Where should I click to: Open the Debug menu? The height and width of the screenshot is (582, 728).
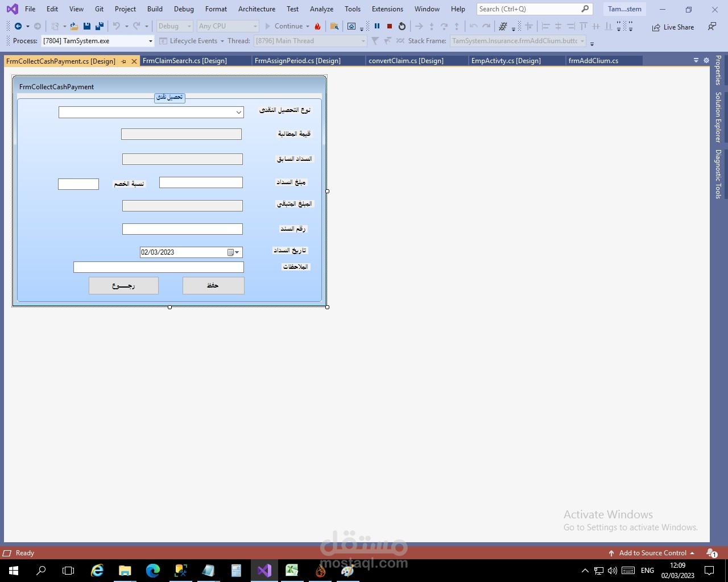pos(184,9)
